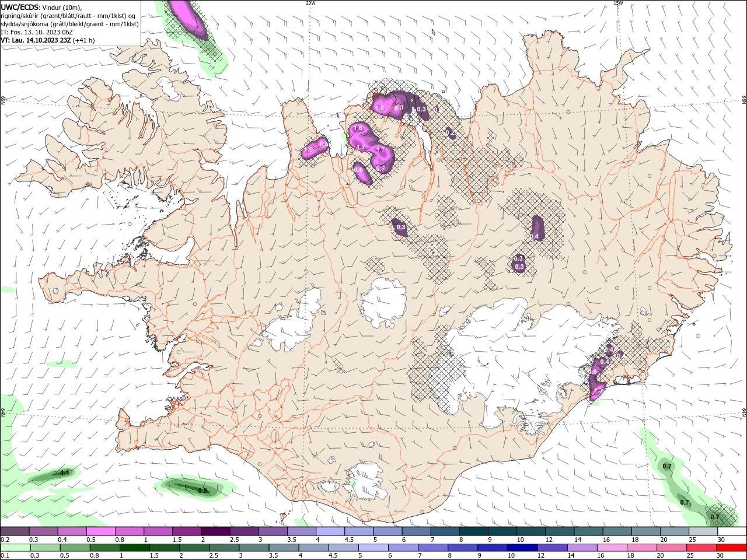Click the northernmost '0.7' value in the southeast sea

(667, 466)
